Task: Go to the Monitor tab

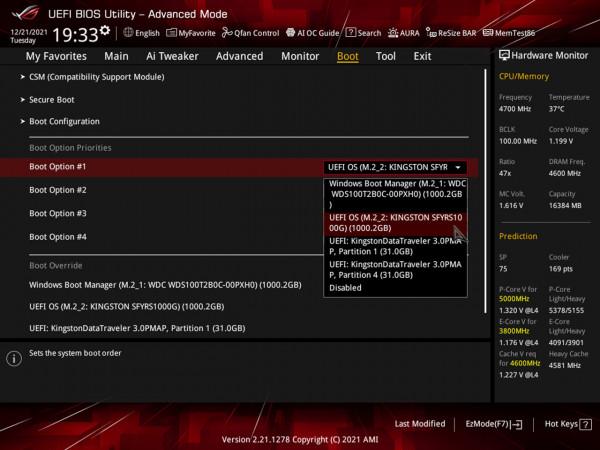Action: (300, 56)
